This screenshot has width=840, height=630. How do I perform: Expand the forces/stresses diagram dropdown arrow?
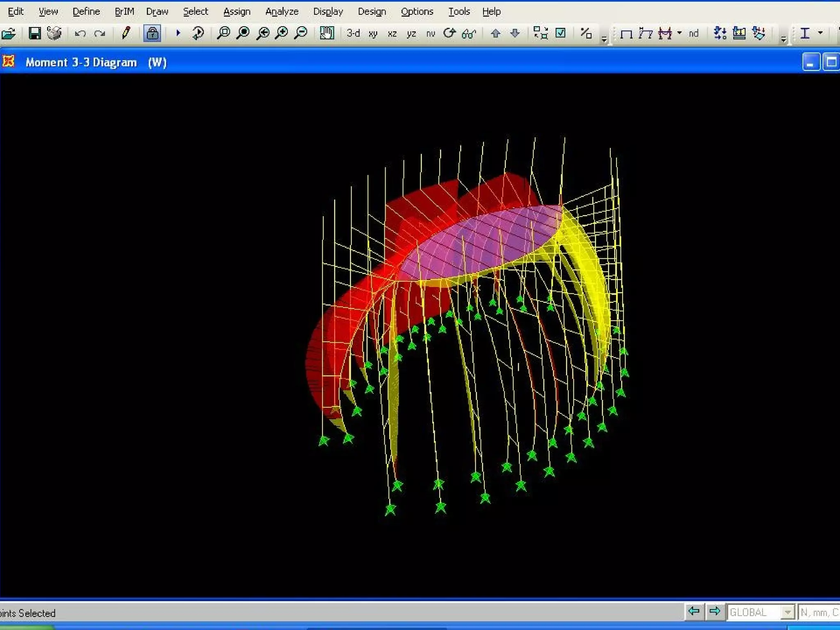(680, 33)
